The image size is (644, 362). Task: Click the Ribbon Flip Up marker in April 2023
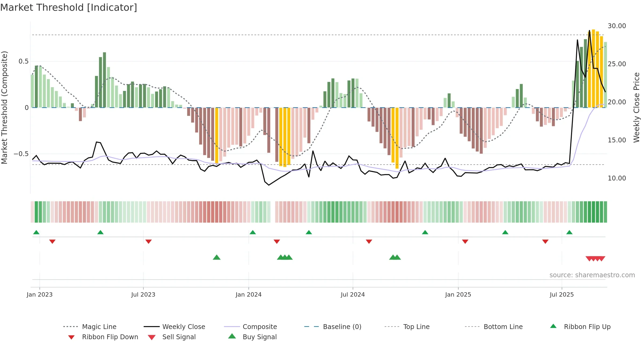coord(100,232)
